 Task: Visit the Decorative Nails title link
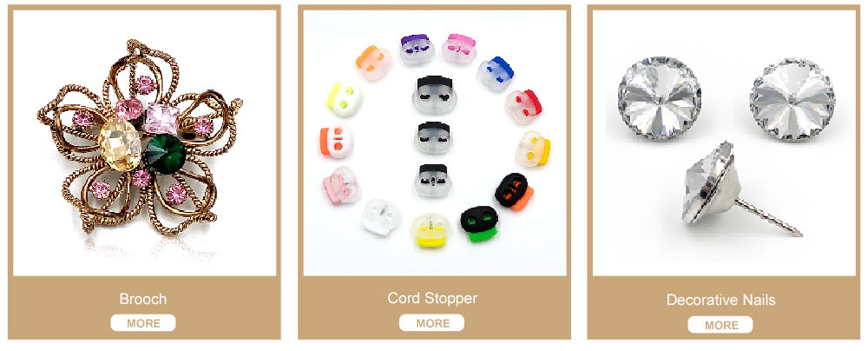(720, 300)
